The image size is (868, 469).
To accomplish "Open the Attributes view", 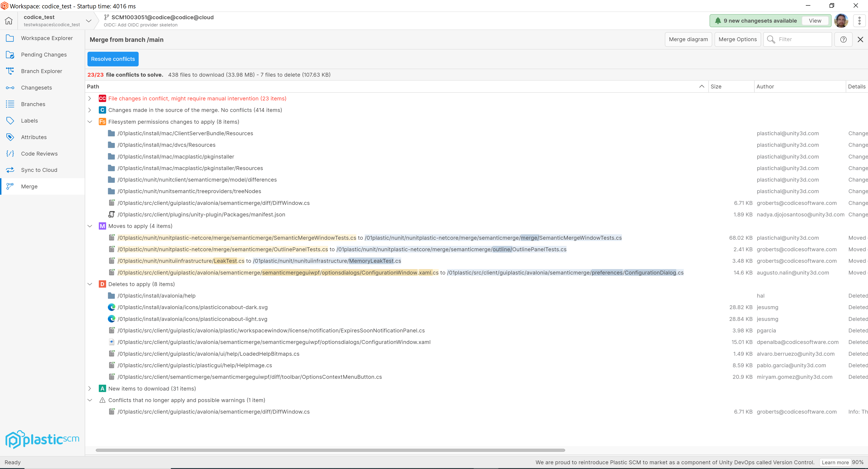I will coord(34,137).
